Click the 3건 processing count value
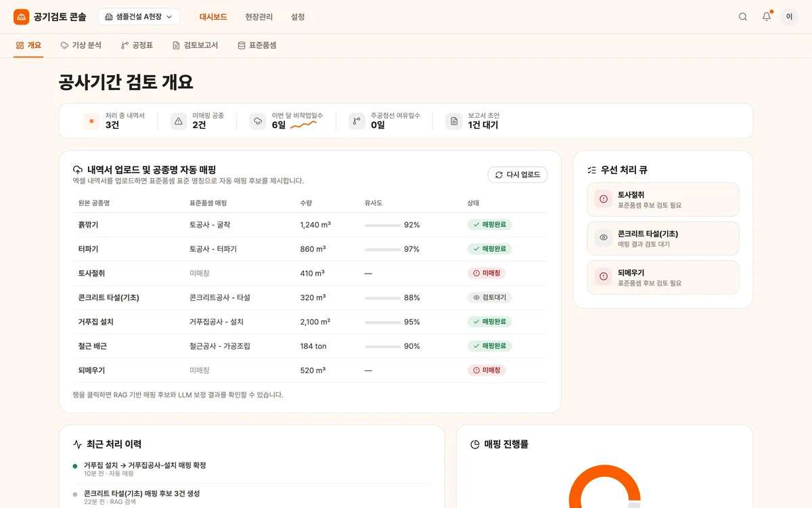The width and height of the screenshot is (812, 508). (112, 125)
